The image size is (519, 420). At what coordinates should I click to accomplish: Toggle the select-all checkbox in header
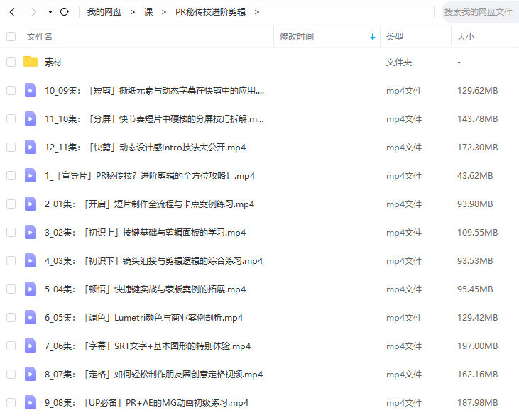tap(11, 36)
